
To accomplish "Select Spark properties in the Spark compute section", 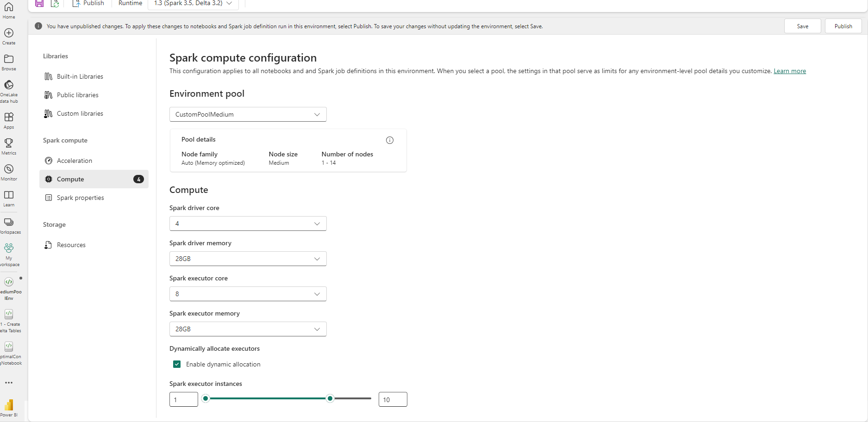I will (80, 198).
